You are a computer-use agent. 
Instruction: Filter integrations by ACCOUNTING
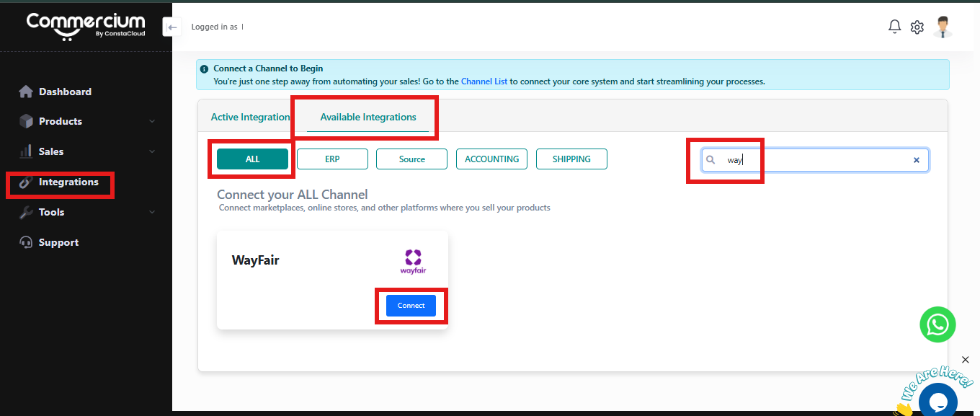click(x=491, y=159)
